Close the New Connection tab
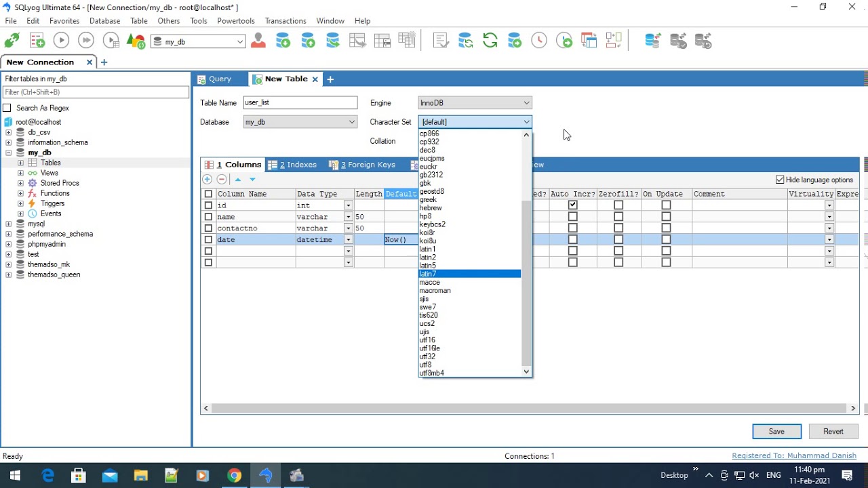Screen dimensions: 868x488 (x=90, y=62)
